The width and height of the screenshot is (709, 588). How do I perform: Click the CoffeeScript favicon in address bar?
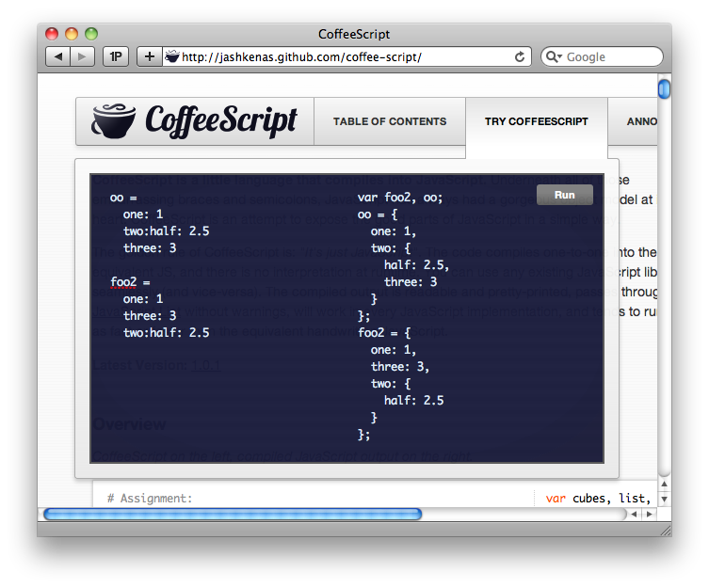(172, 56)
